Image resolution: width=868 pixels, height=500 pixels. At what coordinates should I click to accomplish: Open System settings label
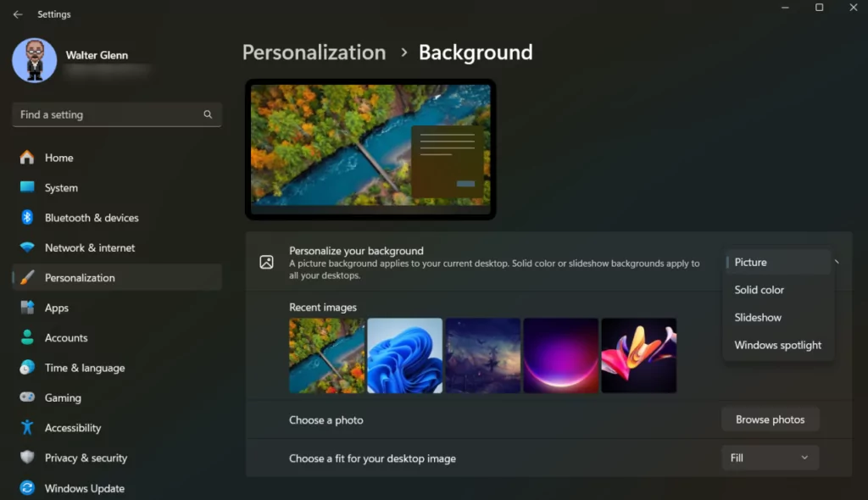pos(61,187)
